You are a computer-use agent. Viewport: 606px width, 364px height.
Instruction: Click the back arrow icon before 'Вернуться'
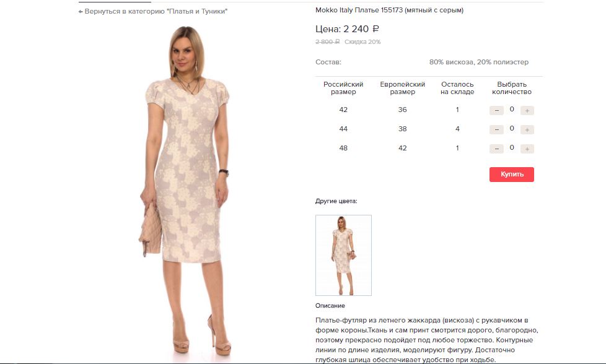81,12
